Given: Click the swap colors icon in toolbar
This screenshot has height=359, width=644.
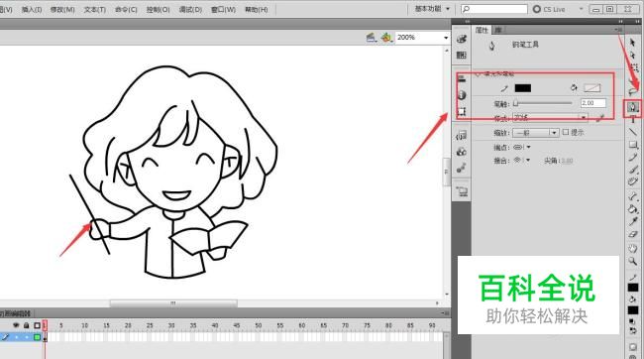Looking at the screenshot, I should (633, 330).
